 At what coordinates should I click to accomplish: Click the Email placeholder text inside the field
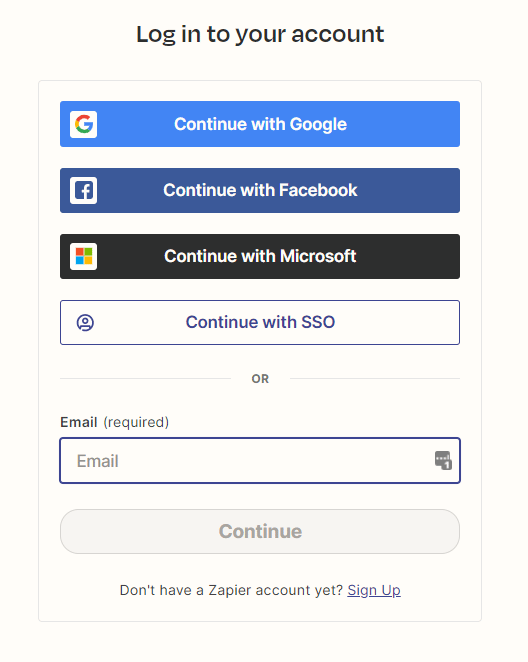coord(97,461)
